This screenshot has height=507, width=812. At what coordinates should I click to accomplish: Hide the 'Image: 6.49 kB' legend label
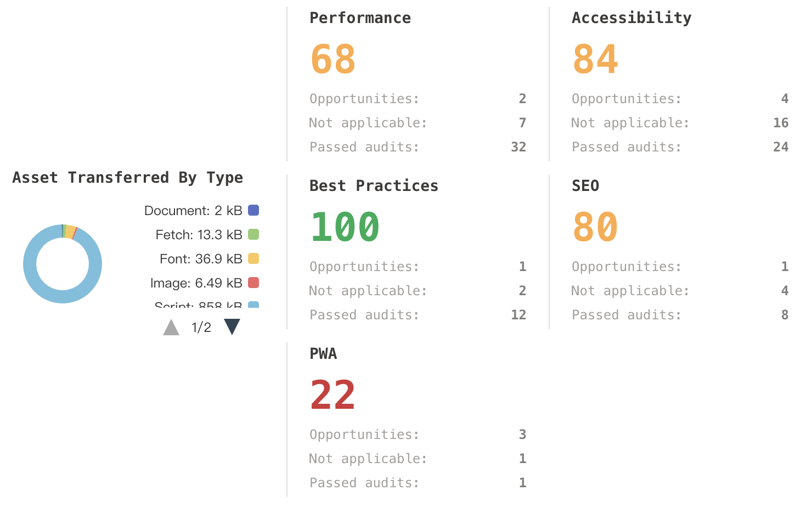tap(196, 283)
